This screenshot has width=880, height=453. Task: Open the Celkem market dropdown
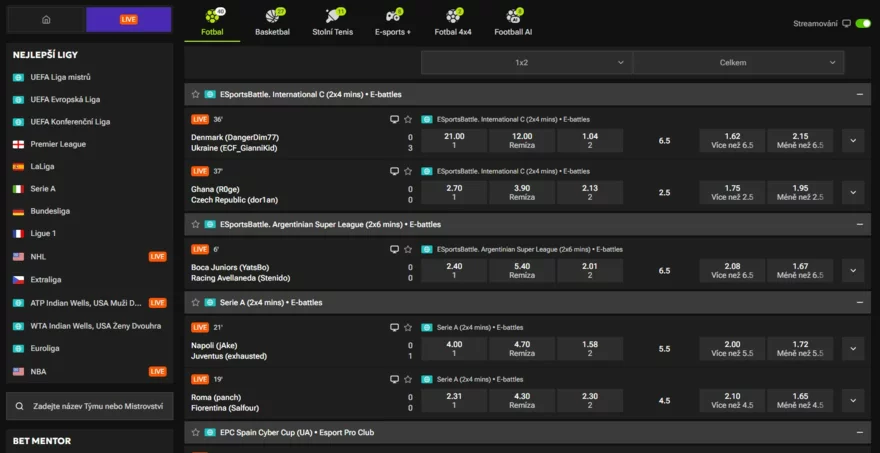click(x=738, y=62)
